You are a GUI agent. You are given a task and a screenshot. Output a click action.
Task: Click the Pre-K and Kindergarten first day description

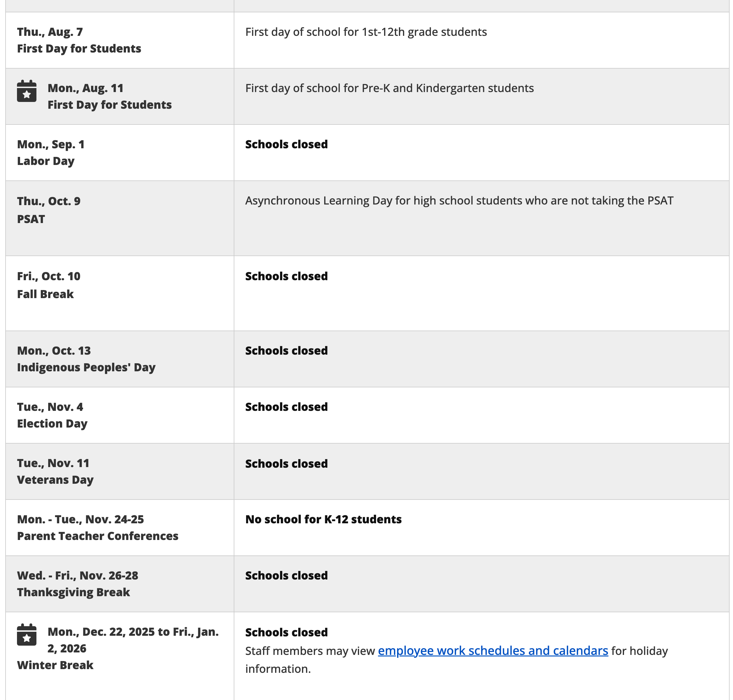click(389, 88)
